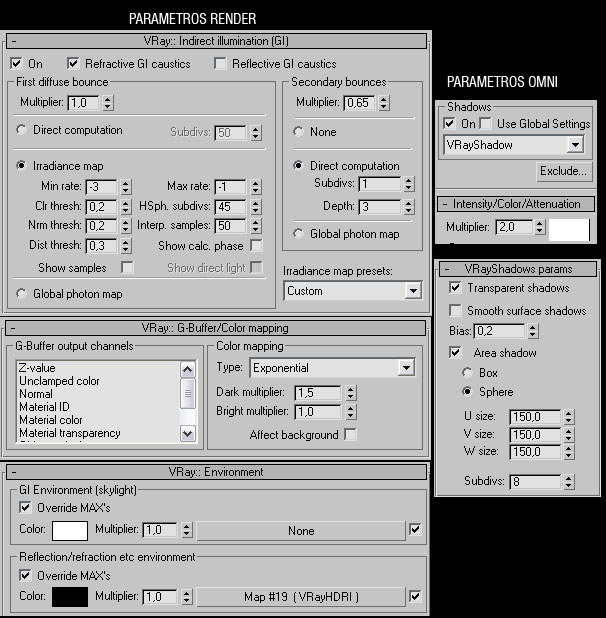Toggle Transparent shadows checkbox

click(455, 287)
